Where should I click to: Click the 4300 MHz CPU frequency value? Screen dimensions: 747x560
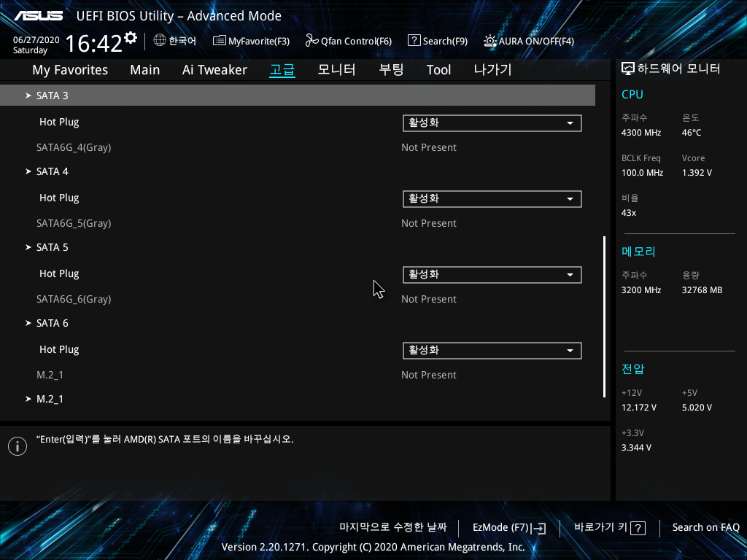[x=641, y=133]
